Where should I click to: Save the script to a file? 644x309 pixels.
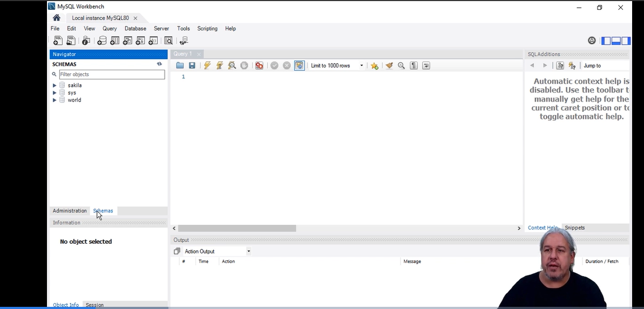[192, 65]
